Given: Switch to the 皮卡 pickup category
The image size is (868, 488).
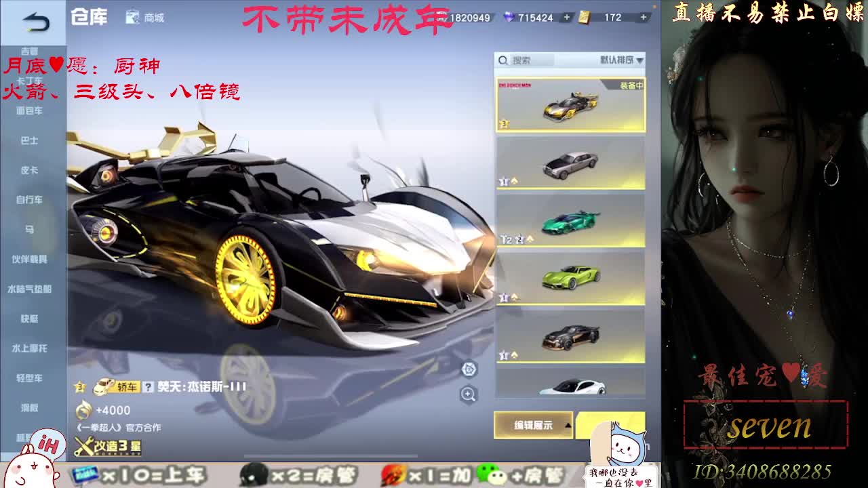Looking at the screenshot, I should [31, 171].
